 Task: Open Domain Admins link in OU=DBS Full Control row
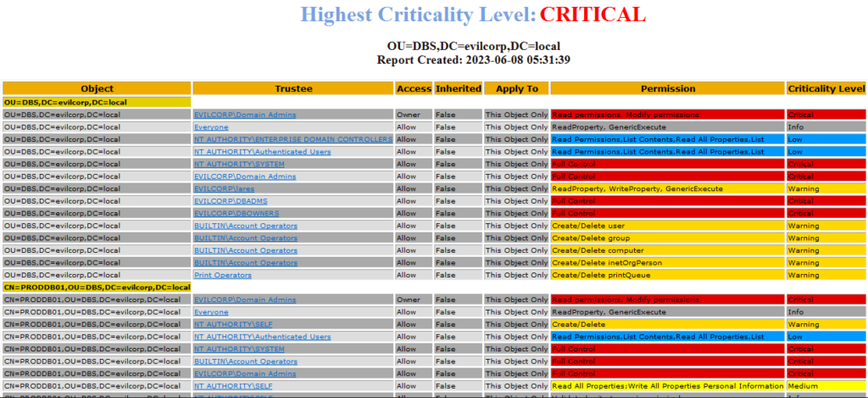(x=245, y=177)
